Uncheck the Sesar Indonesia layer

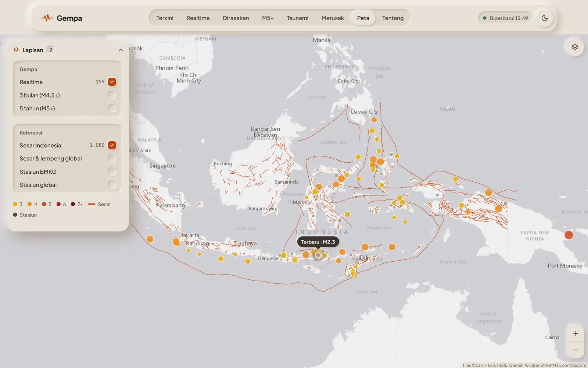point(112,145)
